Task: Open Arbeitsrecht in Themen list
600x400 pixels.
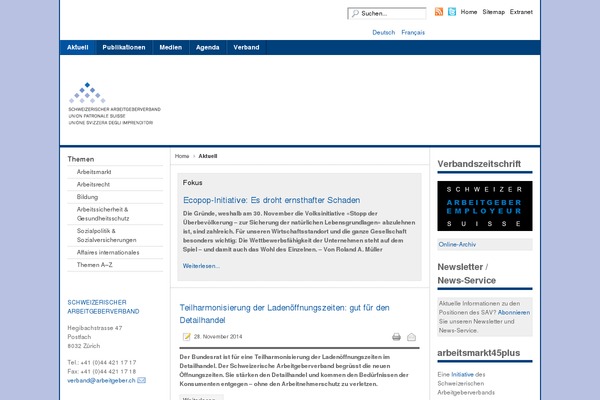Action: 93,184
